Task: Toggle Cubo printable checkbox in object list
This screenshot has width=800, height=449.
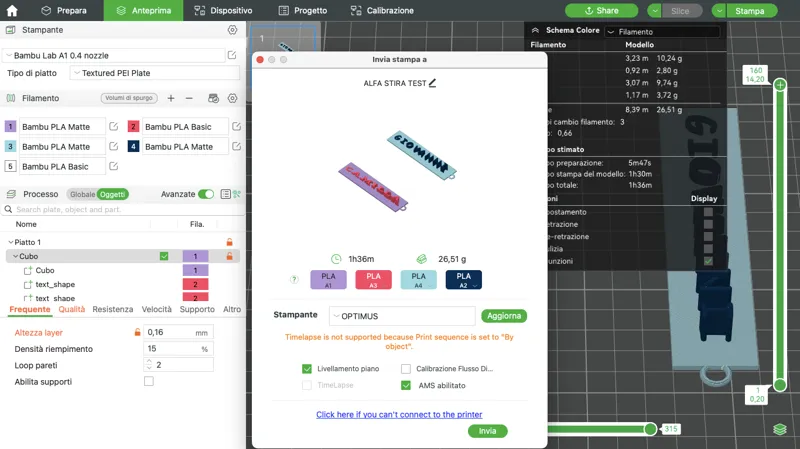Action: (164, 256)
